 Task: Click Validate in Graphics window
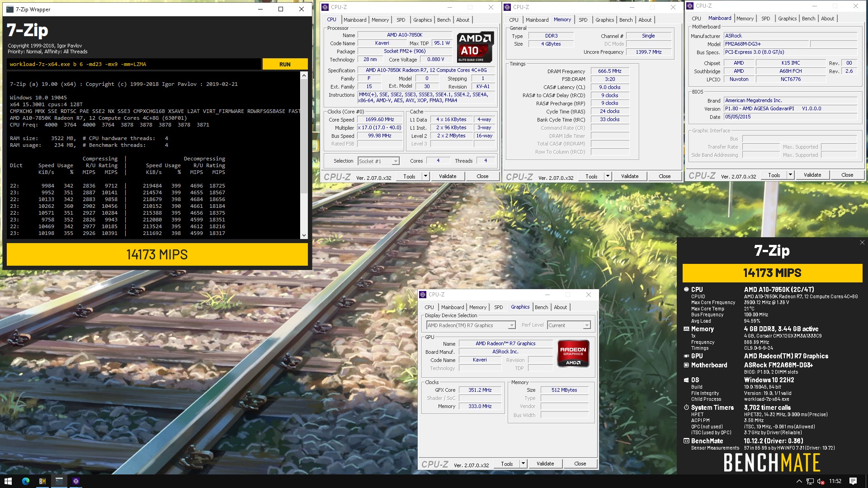coord(545,464)
